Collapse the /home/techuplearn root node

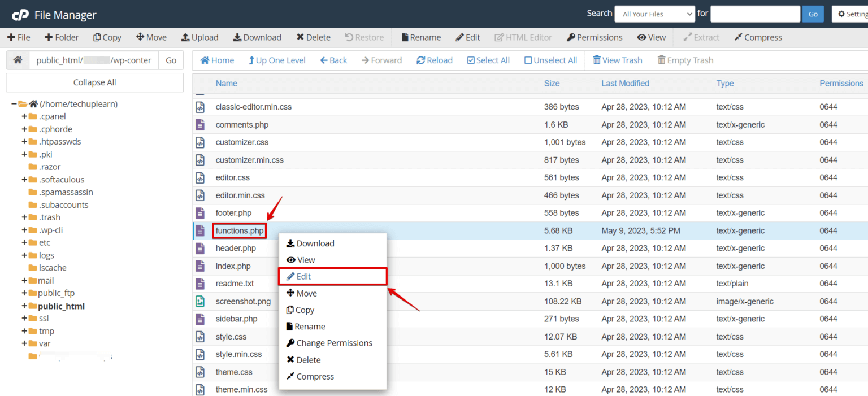[14, 104]
